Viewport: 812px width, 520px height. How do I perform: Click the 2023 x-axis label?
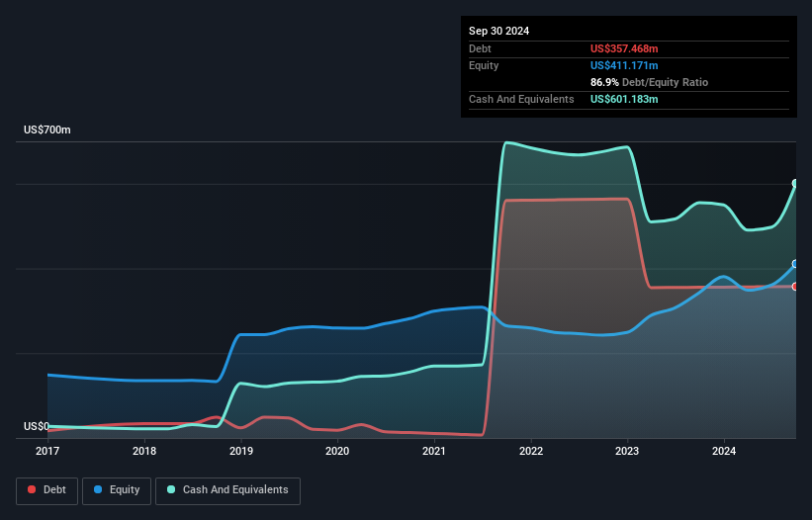627,451
